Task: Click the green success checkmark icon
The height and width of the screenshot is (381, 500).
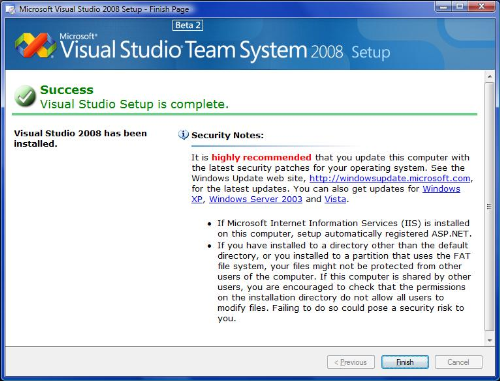Action: [25, 96]
